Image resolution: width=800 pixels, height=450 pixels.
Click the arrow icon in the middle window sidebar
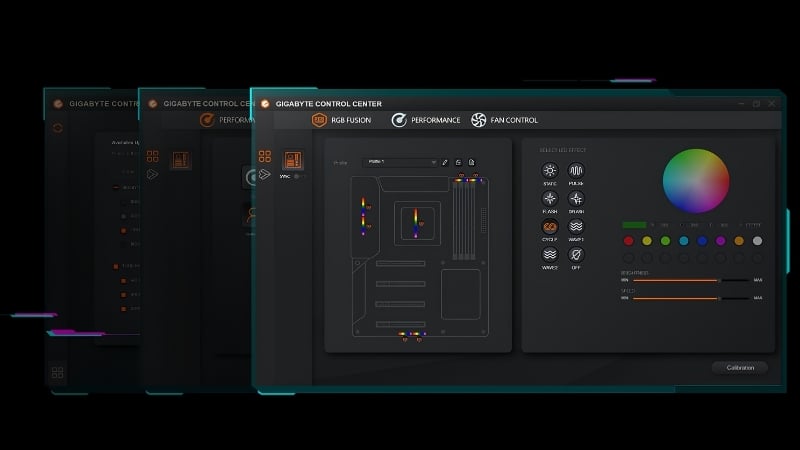click(x=152, y=174)
